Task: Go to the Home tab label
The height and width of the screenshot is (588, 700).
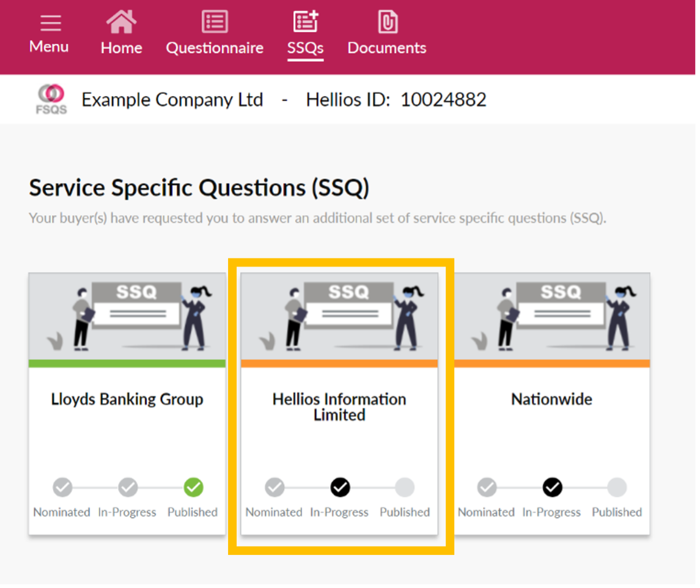Action: click(x=122, y=48)
